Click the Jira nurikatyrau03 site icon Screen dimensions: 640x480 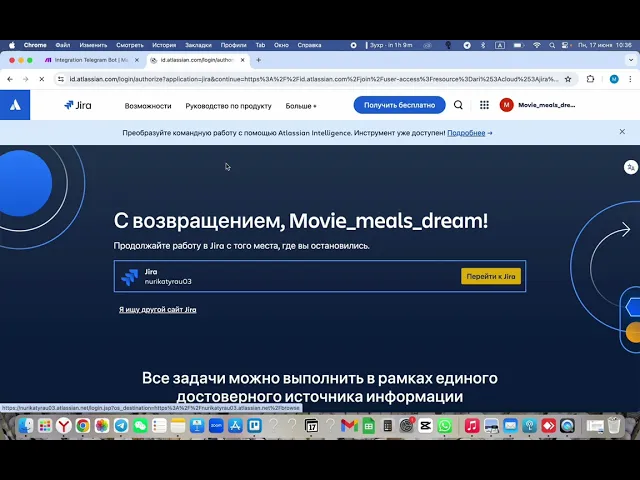130,277
